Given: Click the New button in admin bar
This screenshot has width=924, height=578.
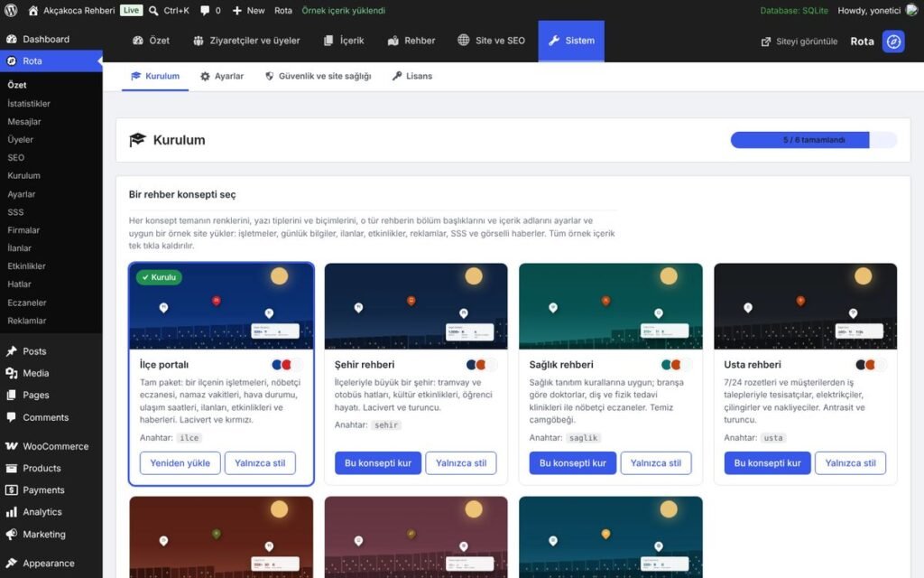Looking at the screenshot, I should [249, 11].
